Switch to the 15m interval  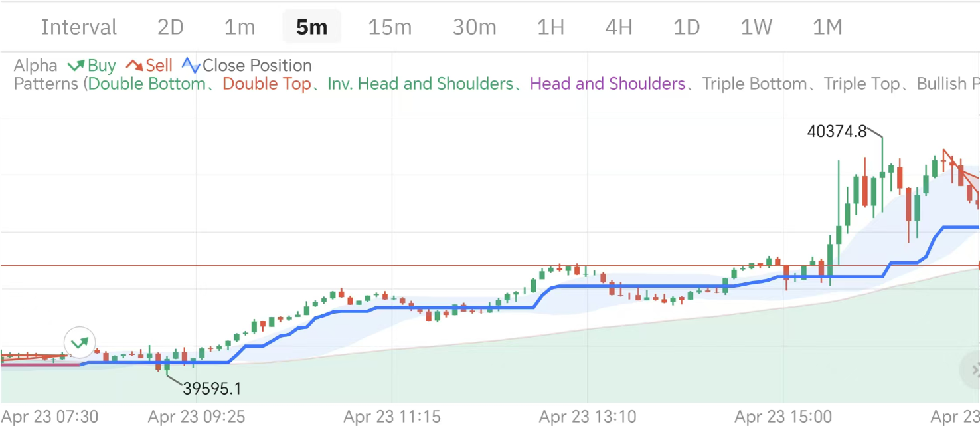coord(390,27)
